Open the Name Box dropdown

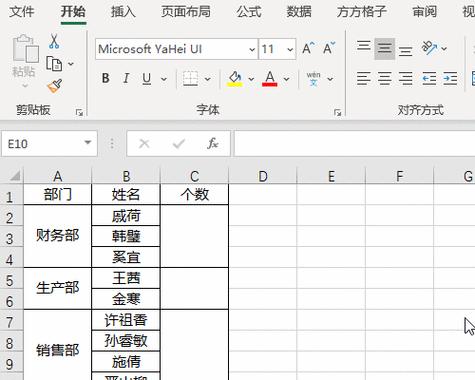coord(88,143)
